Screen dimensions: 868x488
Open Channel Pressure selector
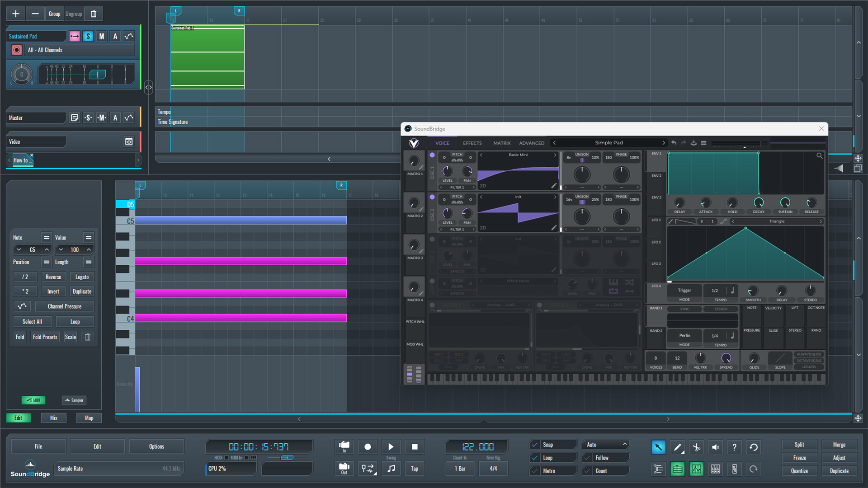click(x=65, y=306)
